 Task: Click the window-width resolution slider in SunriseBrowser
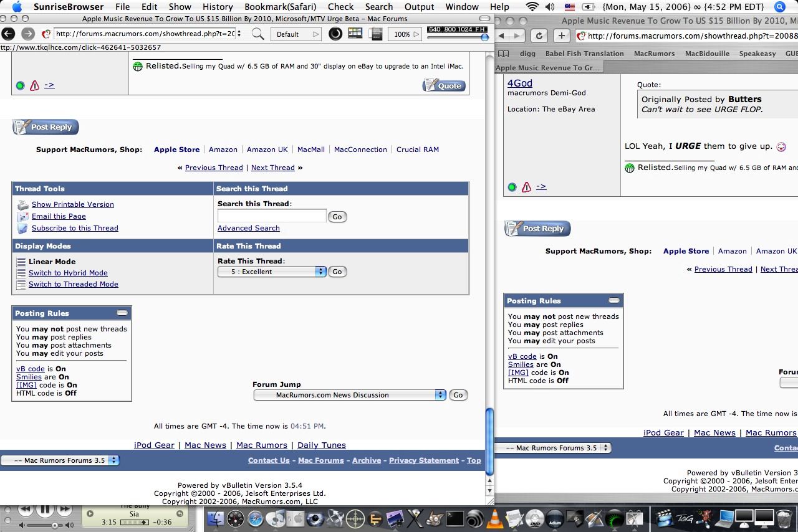coord(458,37)
